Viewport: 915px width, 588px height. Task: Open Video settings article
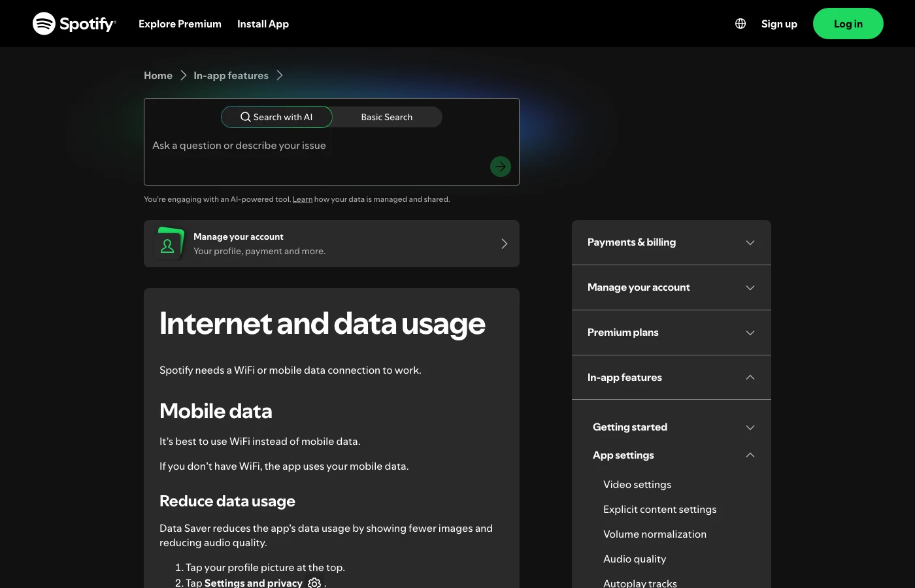(637, 484)
